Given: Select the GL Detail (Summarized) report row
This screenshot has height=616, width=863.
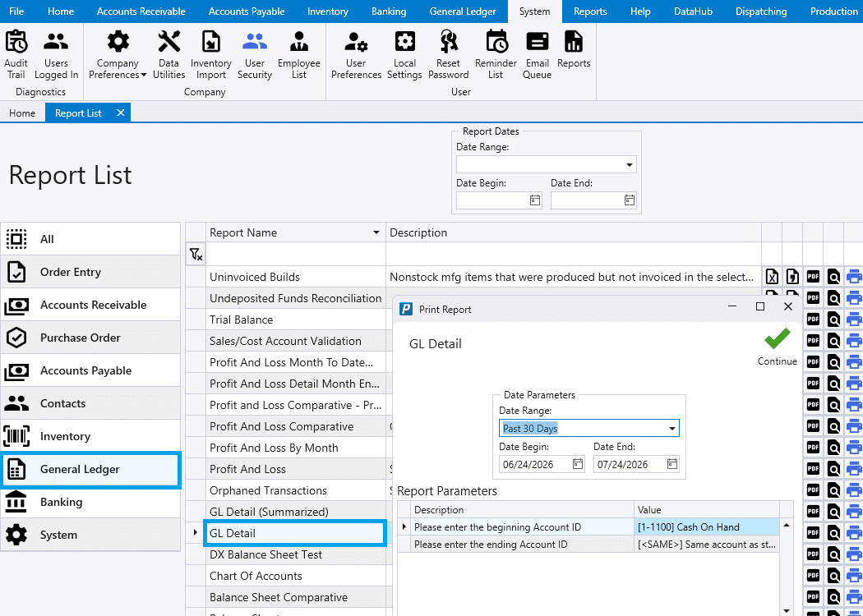Looking at the screenshot, I should (296, 512).
